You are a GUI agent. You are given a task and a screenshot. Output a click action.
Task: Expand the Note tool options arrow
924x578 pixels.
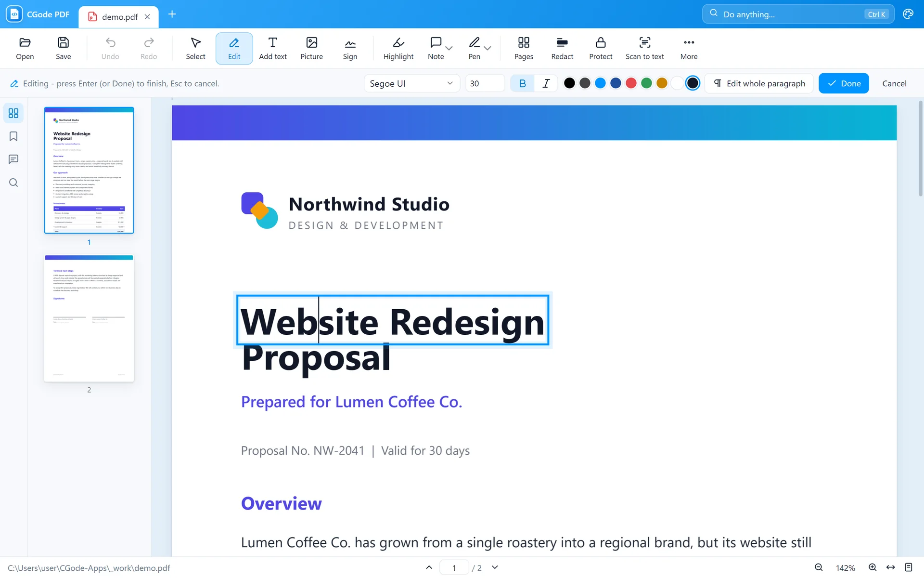449,48
